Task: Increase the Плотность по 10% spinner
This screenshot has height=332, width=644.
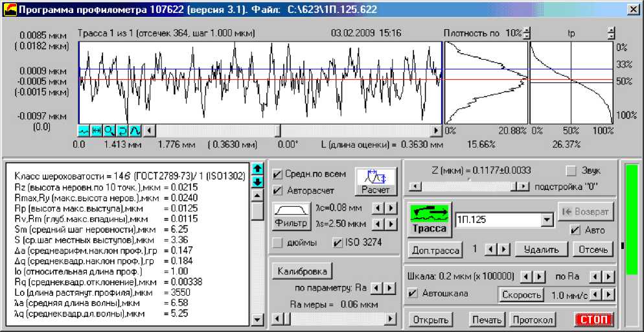Action: coord(527,30)
